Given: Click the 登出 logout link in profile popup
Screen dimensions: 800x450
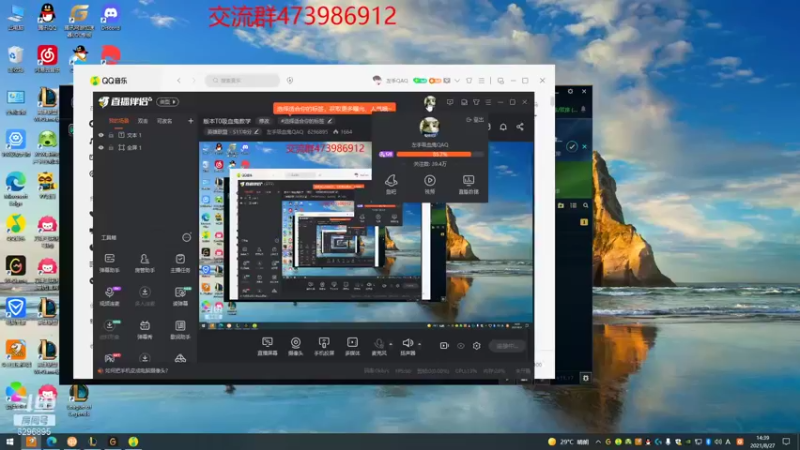Looking at the screenshot, I should (x=475, y=119).
